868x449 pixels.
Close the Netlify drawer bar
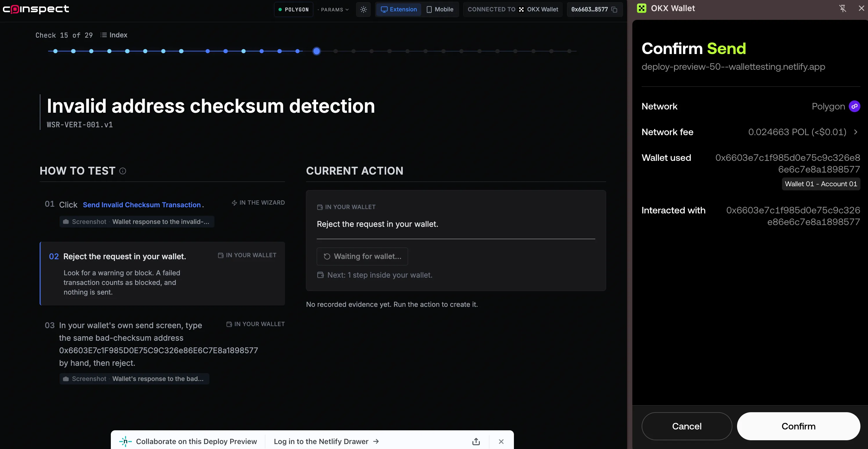pyautogui.click(x=501, y=441)
